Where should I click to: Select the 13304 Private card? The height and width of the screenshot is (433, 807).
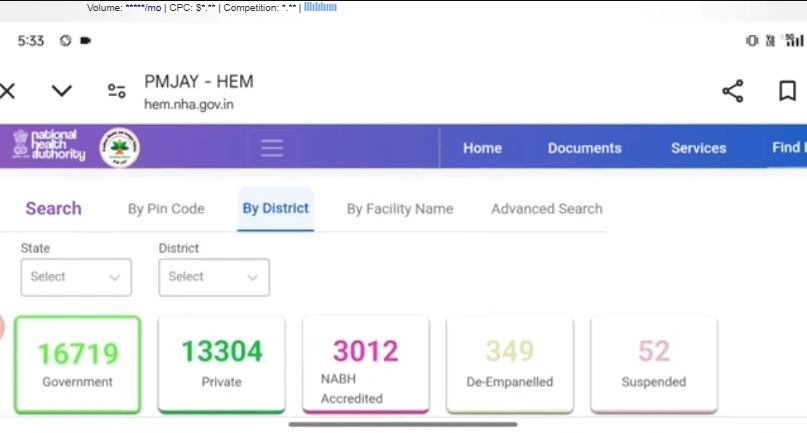(222, 365)
